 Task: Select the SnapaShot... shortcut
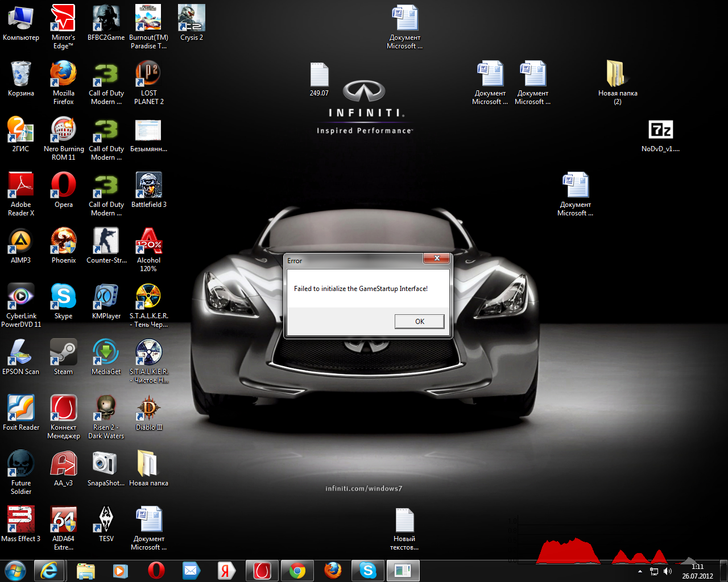(106, 468)
